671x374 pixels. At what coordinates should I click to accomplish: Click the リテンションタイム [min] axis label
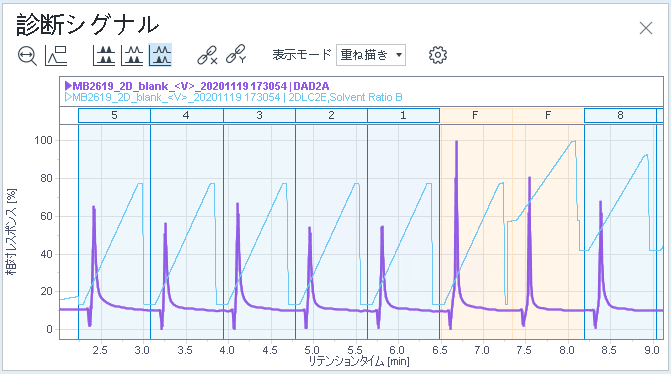(359, 361)
